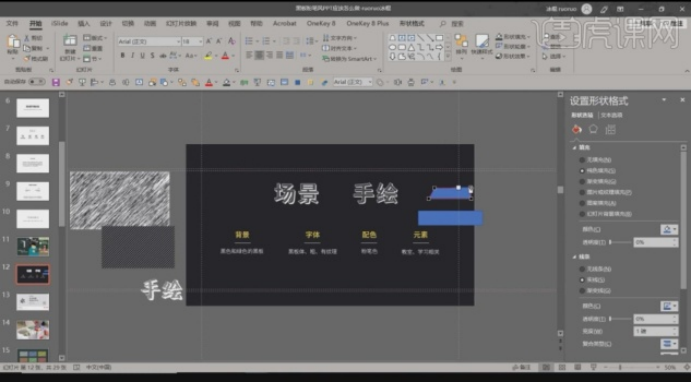Click the Format Painter brush icon
692x383 pixels.
pyautogui.click(x=27, y=59)
